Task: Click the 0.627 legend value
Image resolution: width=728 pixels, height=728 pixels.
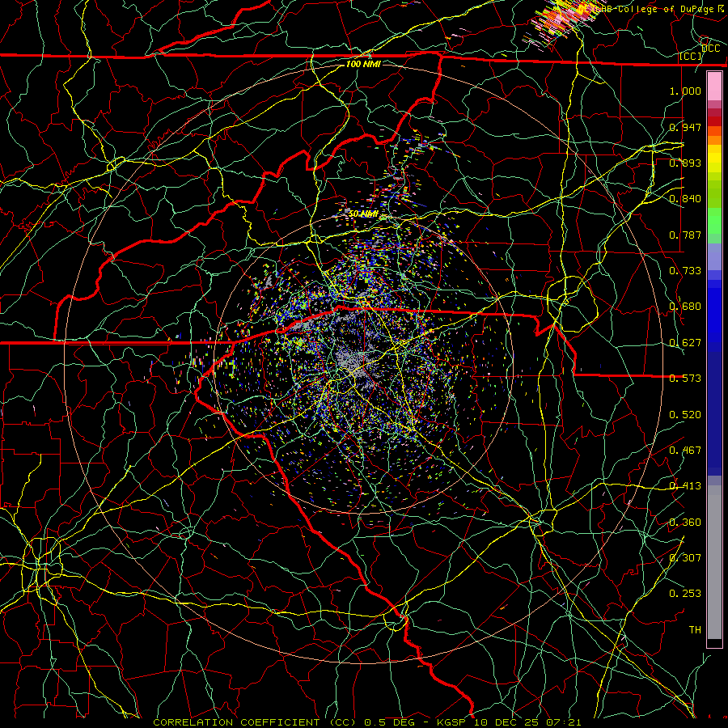Action: (x=685, y=343)
